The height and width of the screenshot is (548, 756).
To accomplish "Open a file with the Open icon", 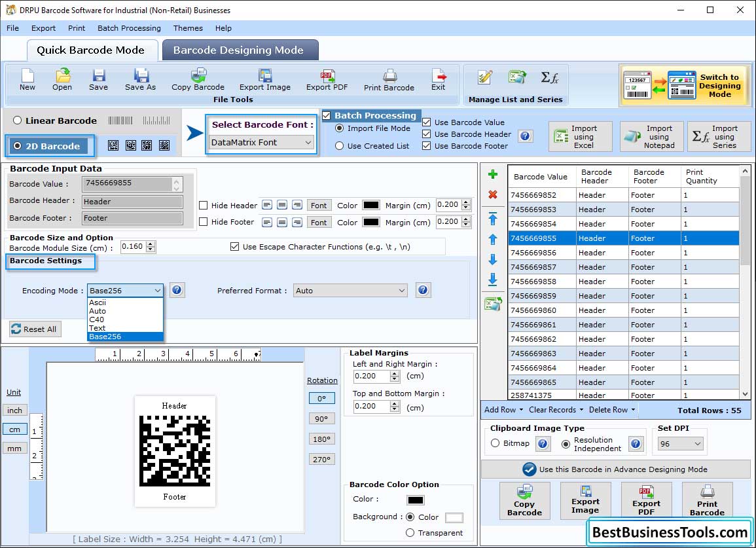I will [62, 80].
